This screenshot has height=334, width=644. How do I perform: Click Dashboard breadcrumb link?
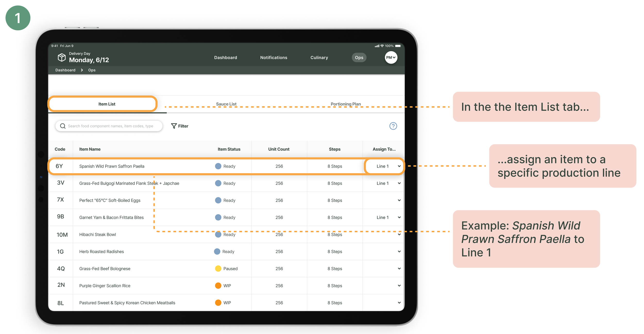[65, 70]
